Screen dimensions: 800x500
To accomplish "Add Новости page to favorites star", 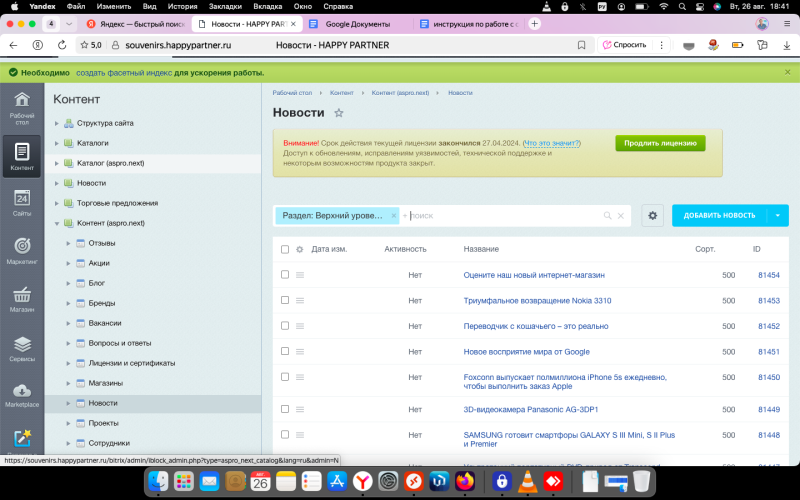I will pos(338,113).
